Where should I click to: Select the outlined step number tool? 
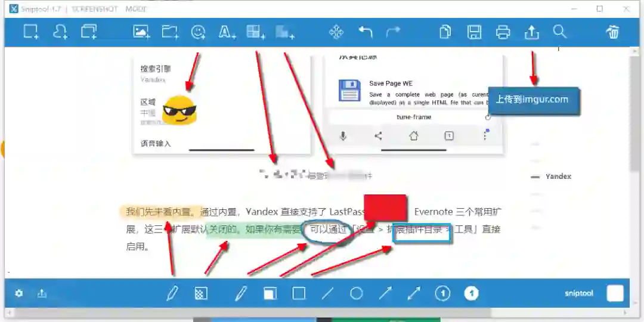(442, 293)
